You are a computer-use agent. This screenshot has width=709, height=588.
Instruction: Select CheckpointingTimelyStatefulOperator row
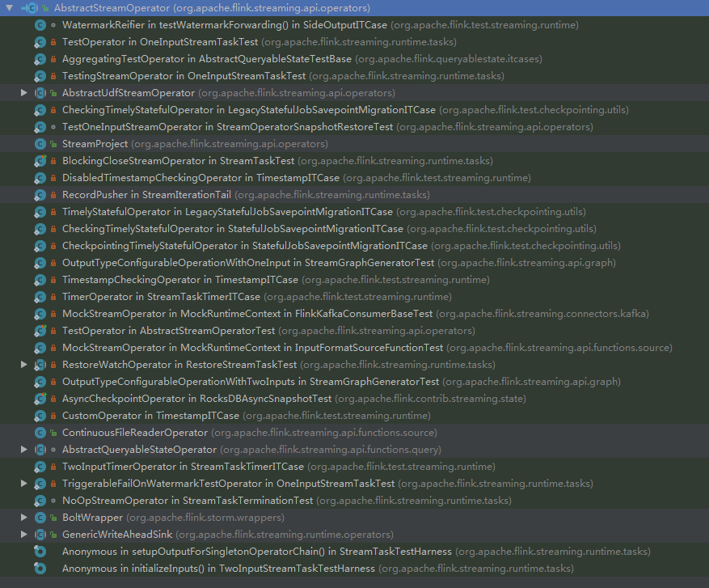[354, 246]
